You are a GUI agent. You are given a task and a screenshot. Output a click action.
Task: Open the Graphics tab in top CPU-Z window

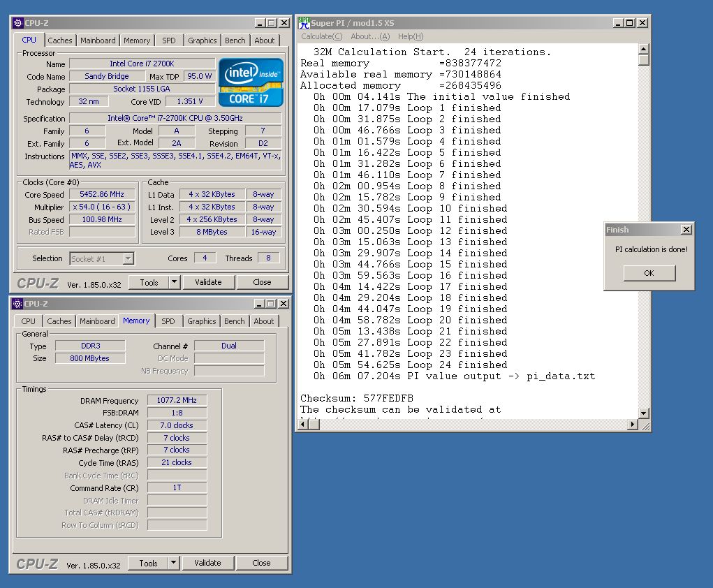point(203,41)
